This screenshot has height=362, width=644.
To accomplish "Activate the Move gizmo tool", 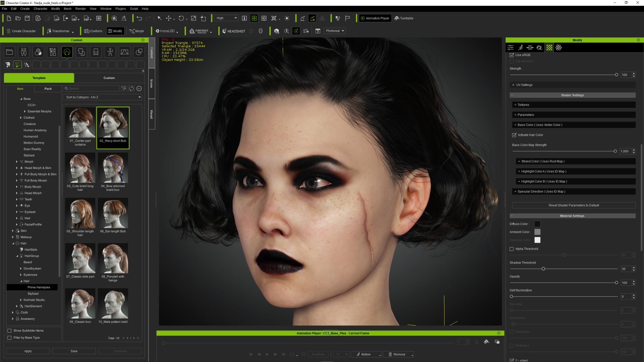I will [x=169, y=18].
